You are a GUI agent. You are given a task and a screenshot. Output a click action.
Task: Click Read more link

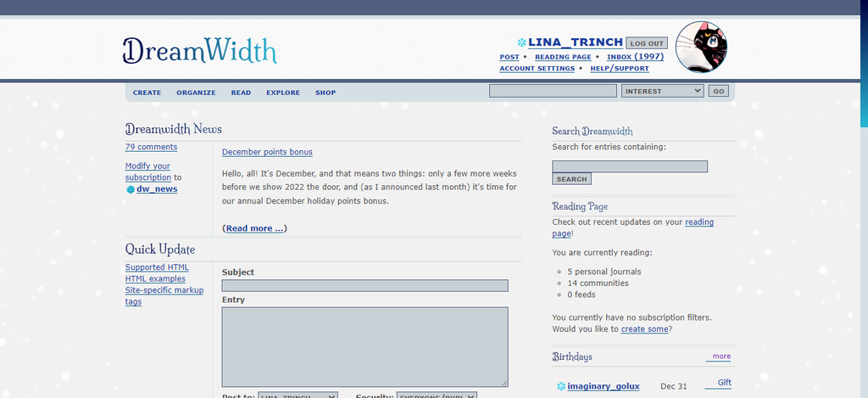[x=254, y=228]
